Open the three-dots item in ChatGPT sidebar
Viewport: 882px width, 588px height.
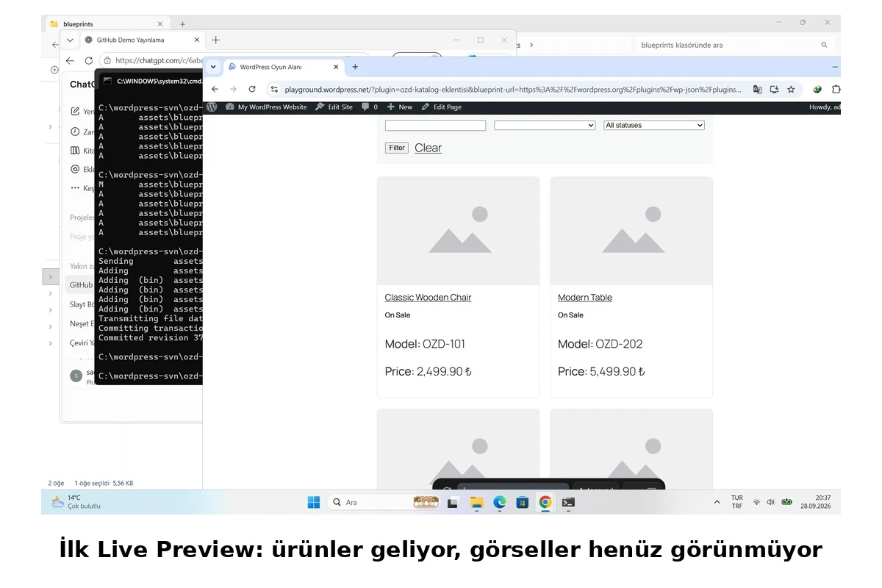75,188
